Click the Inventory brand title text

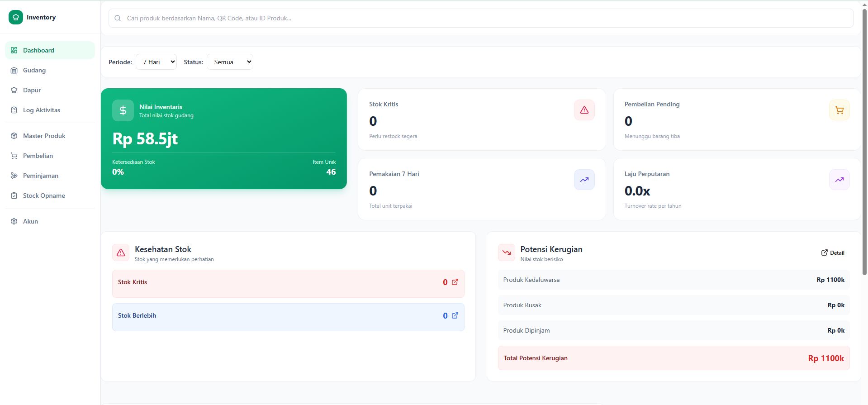pos(41,17)
